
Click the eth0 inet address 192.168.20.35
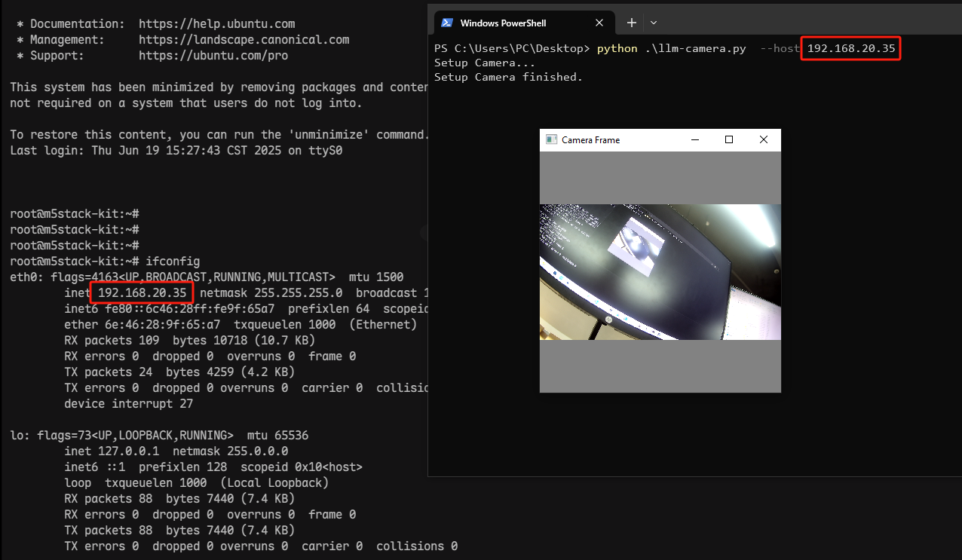tap(142, 292)
